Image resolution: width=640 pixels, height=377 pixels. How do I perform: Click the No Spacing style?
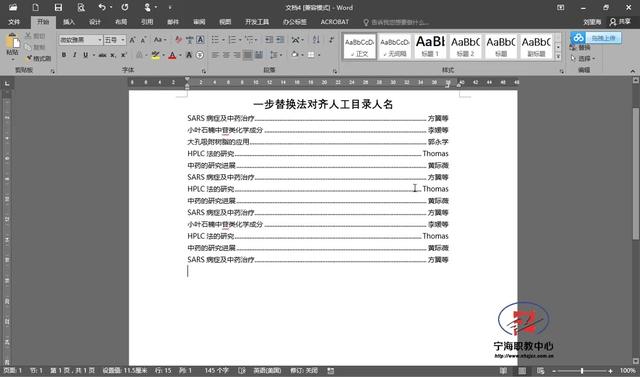(395, 46)
